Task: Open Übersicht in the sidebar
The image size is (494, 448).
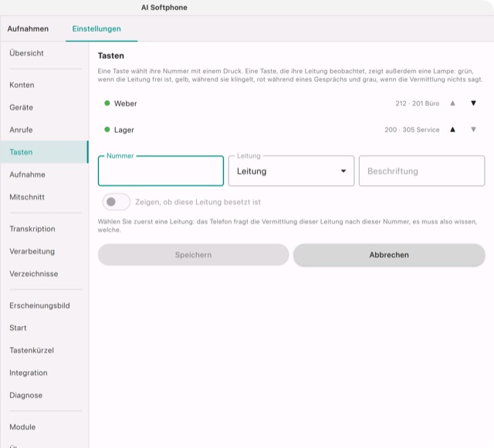Action: (x=45, y=53)
